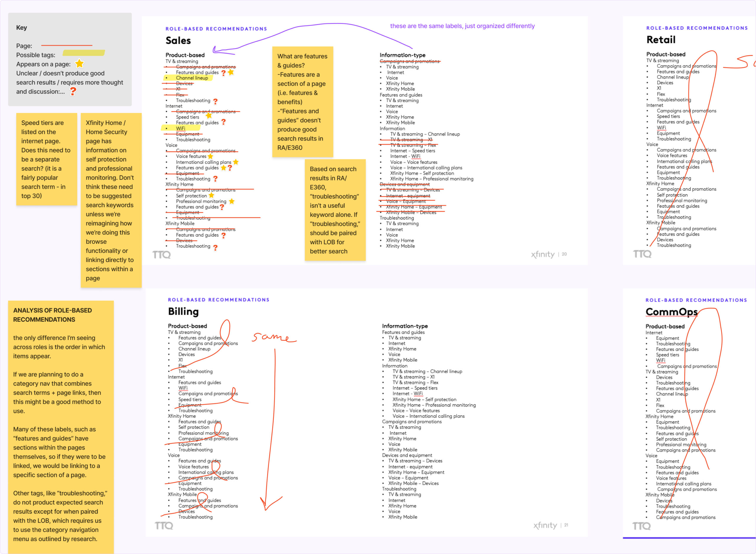Click 'Appears on a page:' text in Key

coord(43,64)
